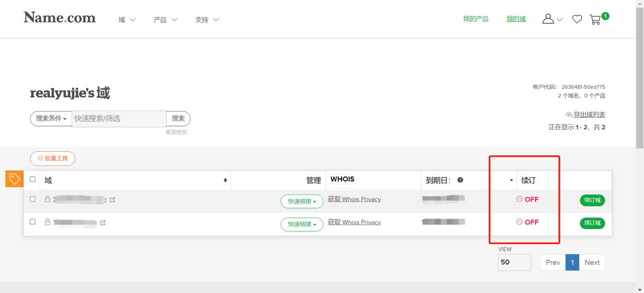
Task: Open 快速链接 dropdown for first domain
Action: 302,201
